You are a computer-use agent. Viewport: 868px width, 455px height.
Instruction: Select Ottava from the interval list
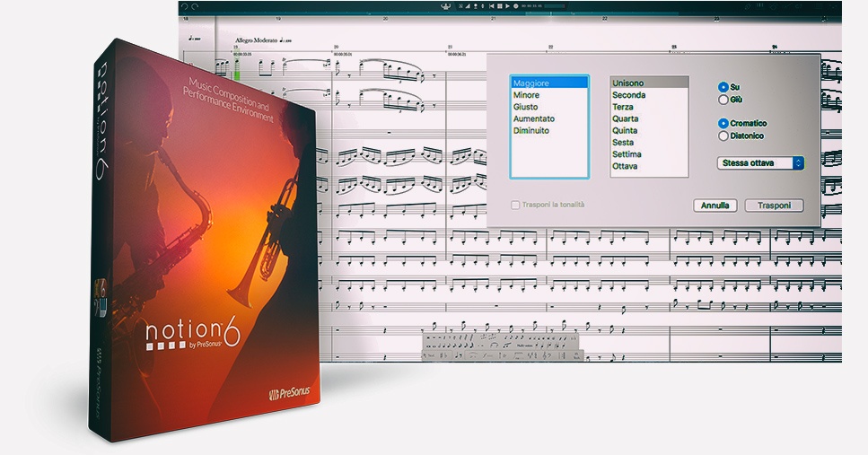(x=625, y=166)
